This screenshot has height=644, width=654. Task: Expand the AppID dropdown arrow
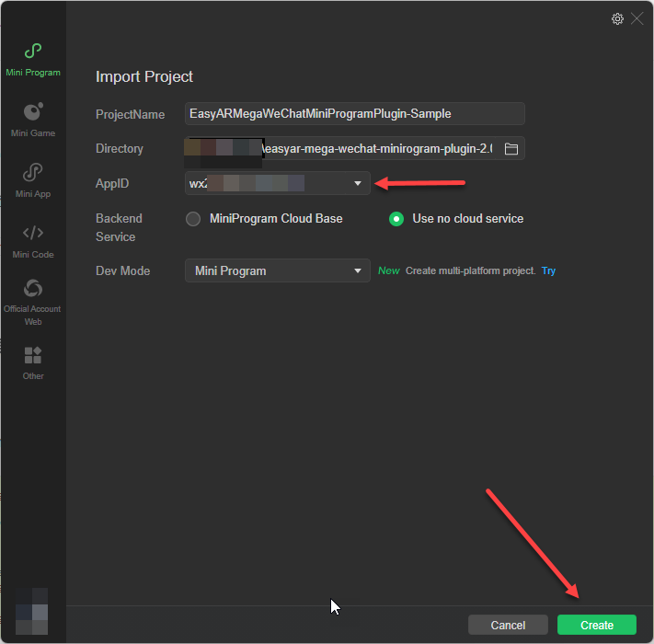click(x=358, y=183)
